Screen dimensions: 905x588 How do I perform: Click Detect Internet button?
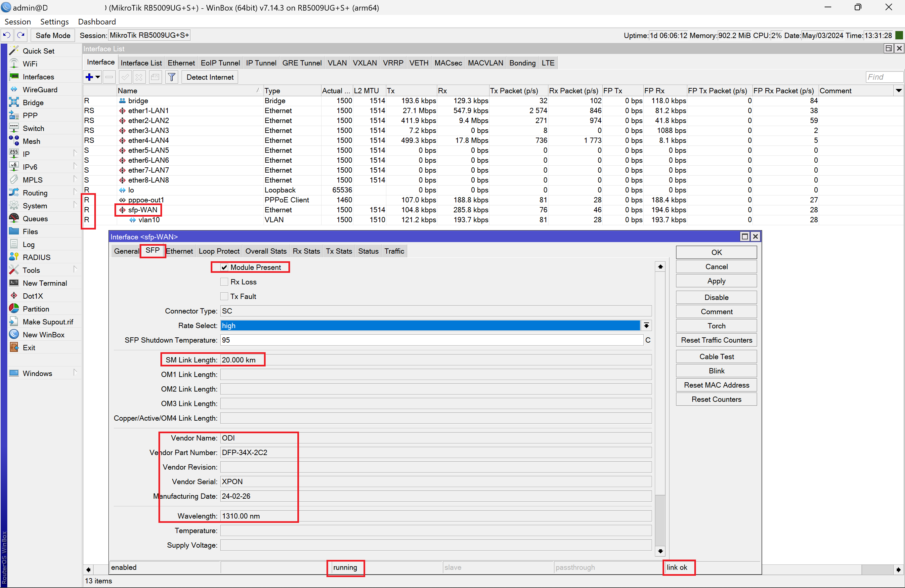click(x=210, y=77)
